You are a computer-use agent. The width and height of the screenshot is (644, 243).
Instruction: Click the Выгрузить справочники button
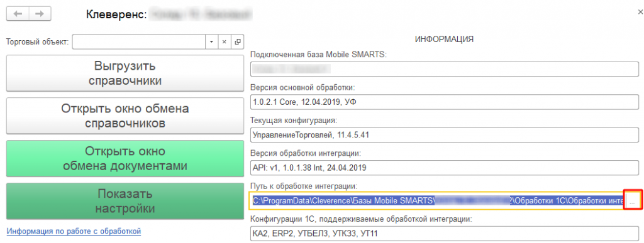pos(125,73)
